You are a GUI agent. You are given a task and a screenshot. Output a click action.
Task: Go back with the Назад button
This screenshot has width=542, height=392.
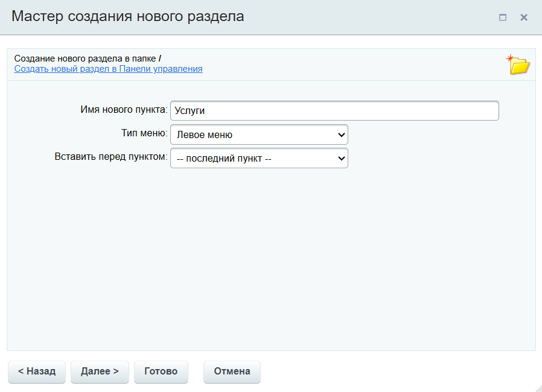pos(37,371)
